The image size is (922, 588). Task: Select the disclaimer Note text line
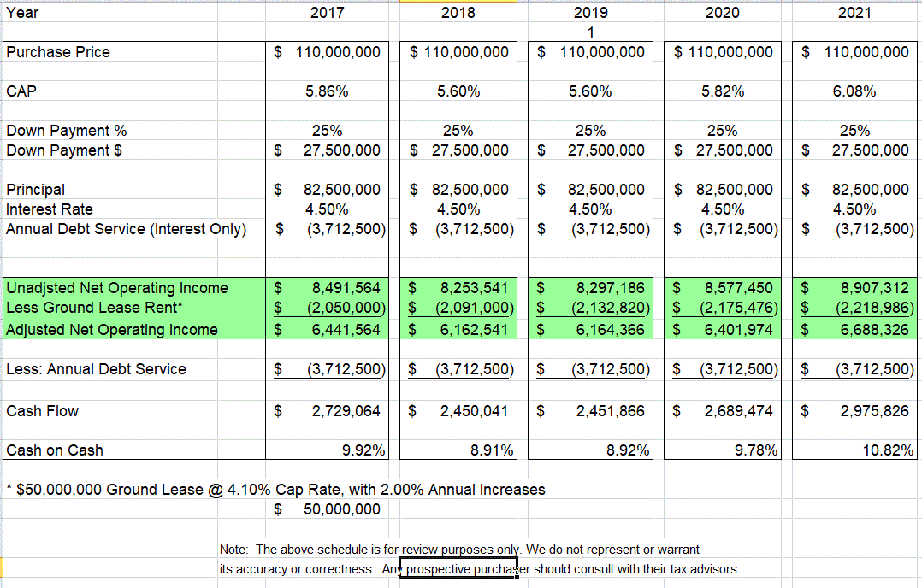click(x=459, y=549)
